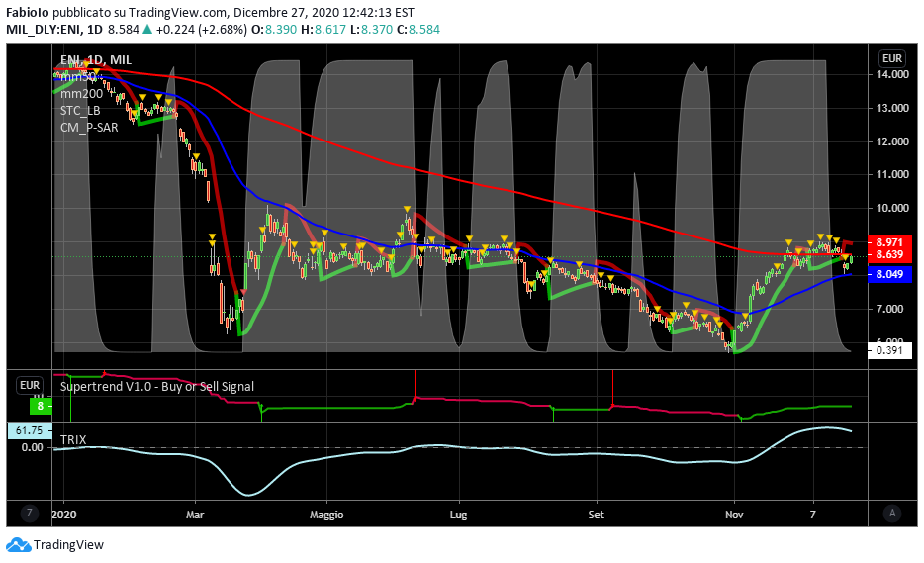Select the TRIX indicator title
Viewport: 924px width, 563px height.
[73, 439]
